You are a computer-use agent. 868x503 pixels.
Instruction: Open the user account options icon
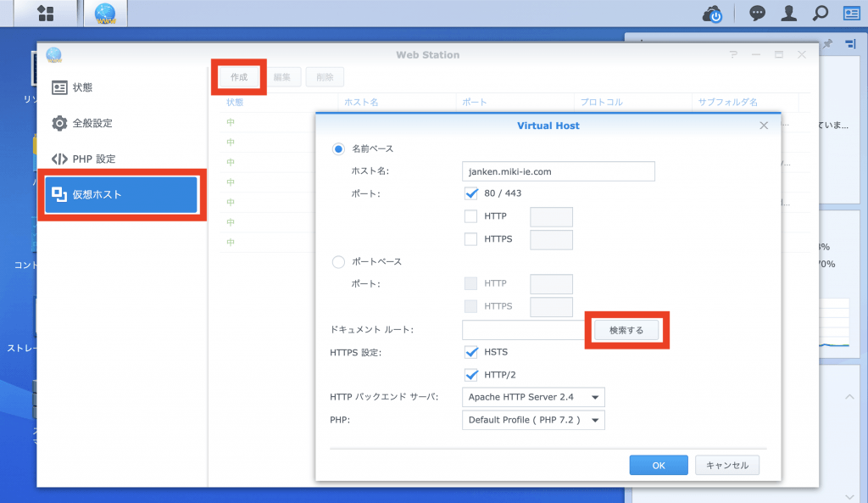pos(788,14)
